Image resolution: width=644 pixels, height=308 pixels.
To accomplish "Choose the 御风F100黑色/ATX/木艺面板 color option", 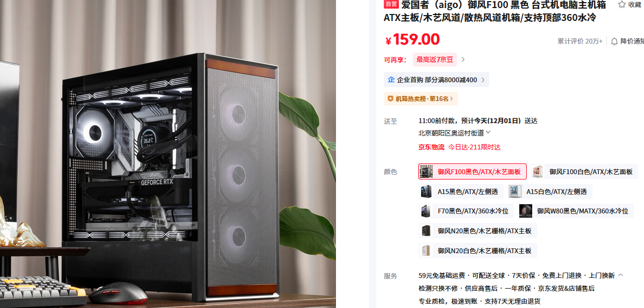I will 473,171.
